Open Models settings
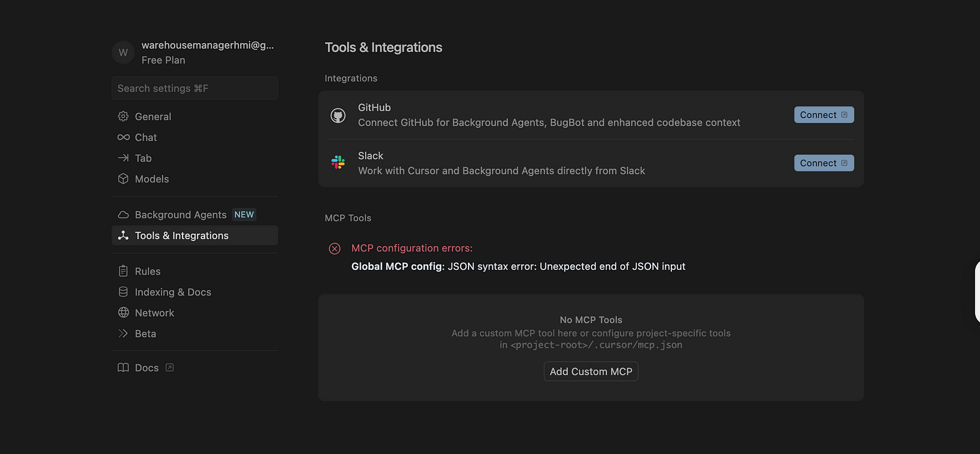980x454 pixels. pos(195,179)
